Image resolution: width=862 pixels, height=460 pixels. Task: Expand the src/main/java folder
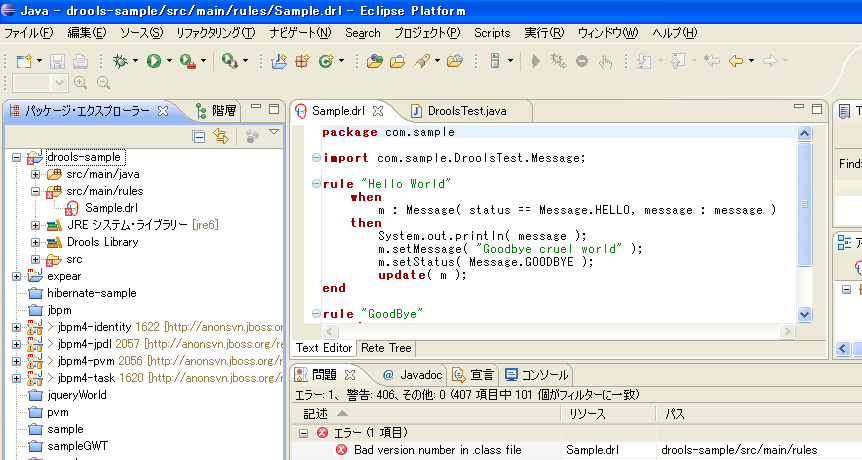(36, 174)
